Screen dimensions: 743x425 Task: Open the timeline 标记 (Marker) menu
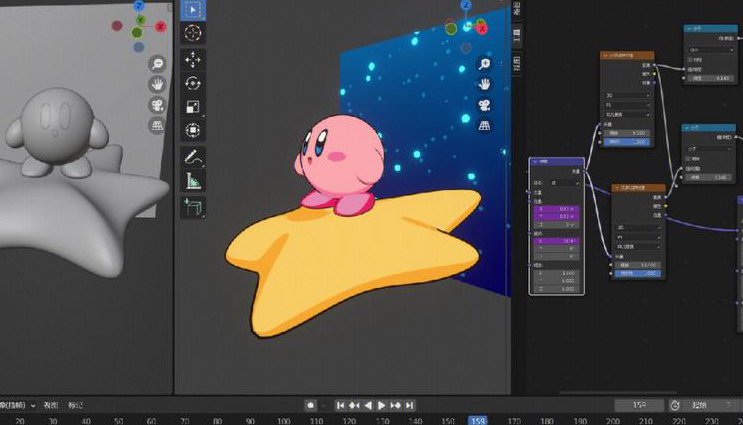click(75, 405)
